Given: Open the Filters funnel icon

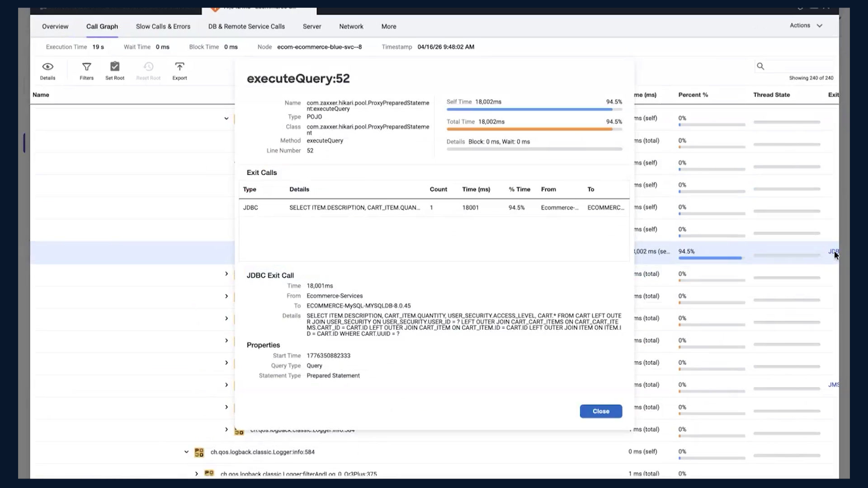Looking at the screenshot, I should 86,67.
